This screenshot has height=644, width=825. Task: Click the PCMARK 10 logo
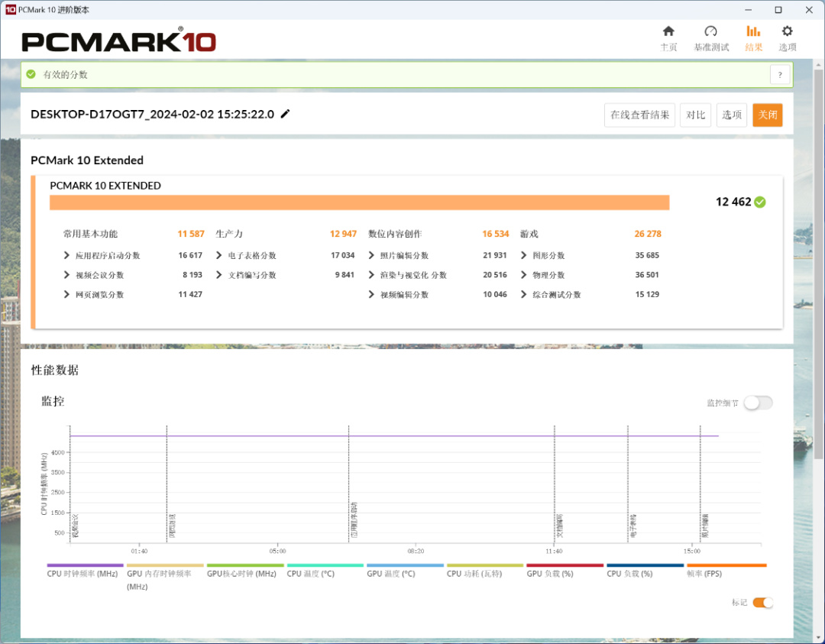tap(119, 41)
